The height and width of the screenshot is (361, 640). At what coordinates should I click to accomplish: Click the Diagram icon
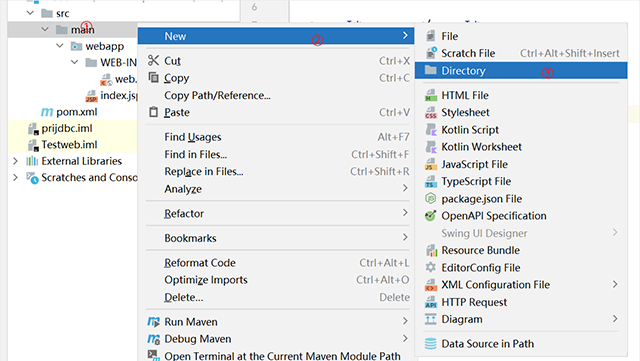[431, 319]
